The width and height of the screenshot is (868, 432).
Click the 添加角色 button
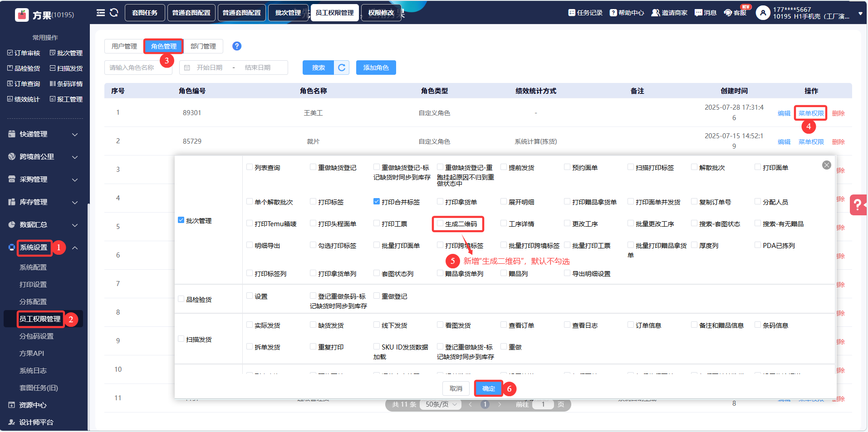376,68
